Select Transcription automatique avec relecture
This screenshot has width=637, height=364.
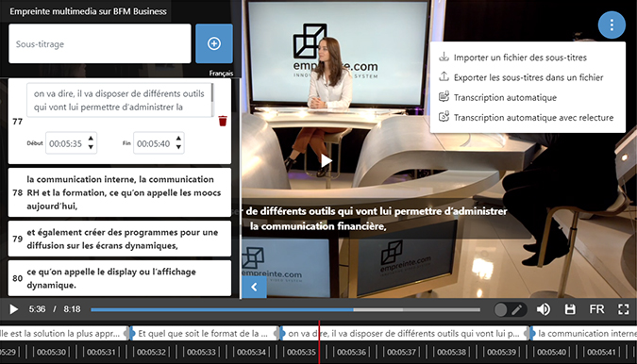pyautogui.click(x=533, y=118)
